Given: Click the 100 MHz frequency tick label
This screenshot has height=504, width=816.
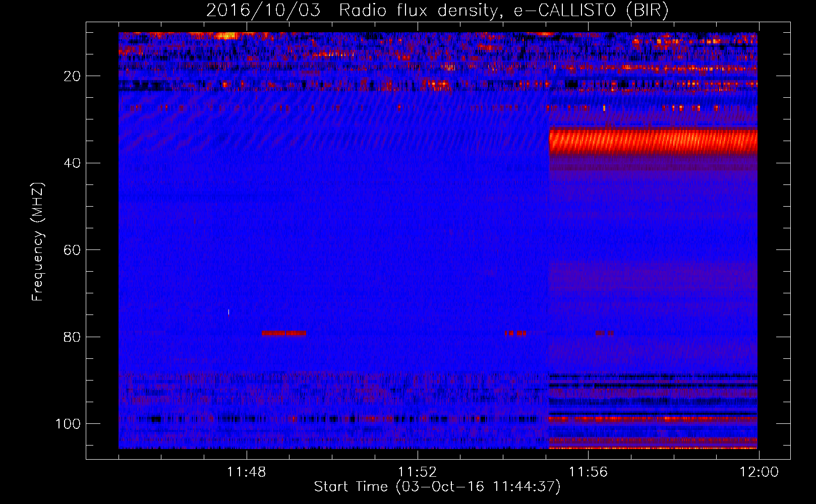Looking at the screenshot, I should tap(68, 424).
